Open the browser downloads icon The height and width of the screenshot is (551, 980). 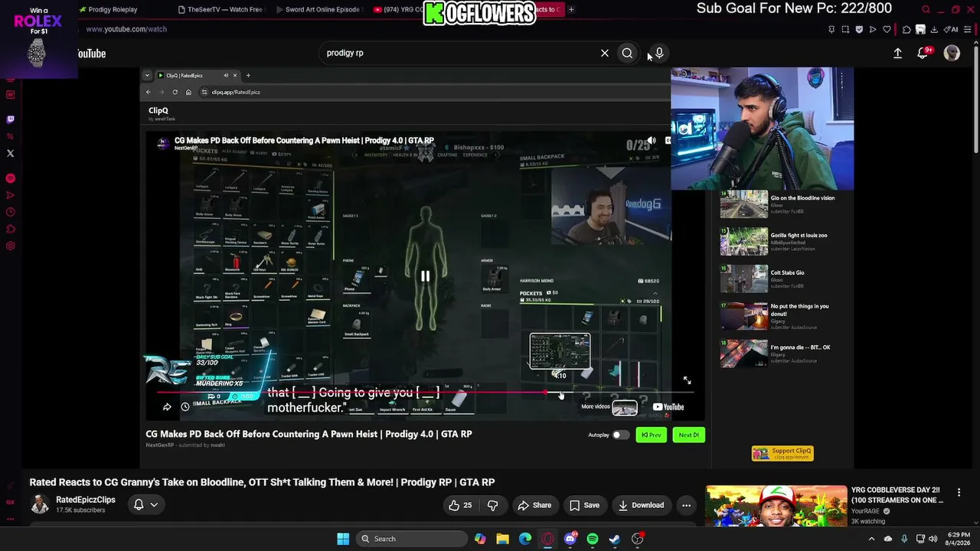coord(934,29)
